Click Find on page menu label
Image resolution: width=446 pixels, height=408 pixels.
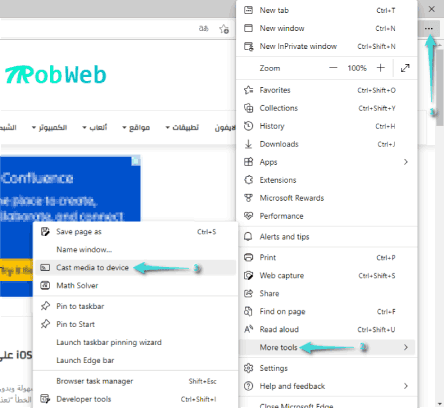coord(282,312)
